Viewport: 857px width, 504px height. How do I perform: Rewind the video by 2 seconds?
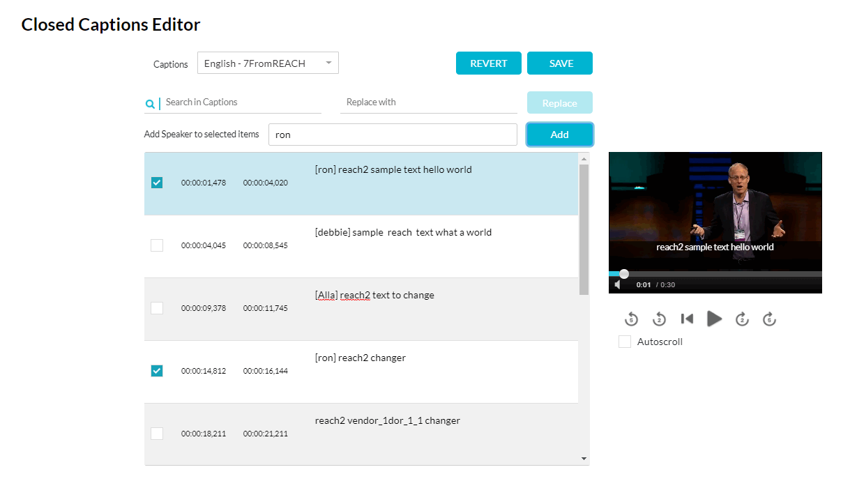pos(658,319)
